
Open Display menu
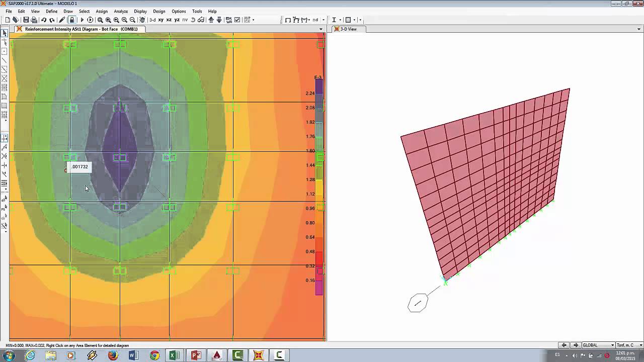[140, 11]
